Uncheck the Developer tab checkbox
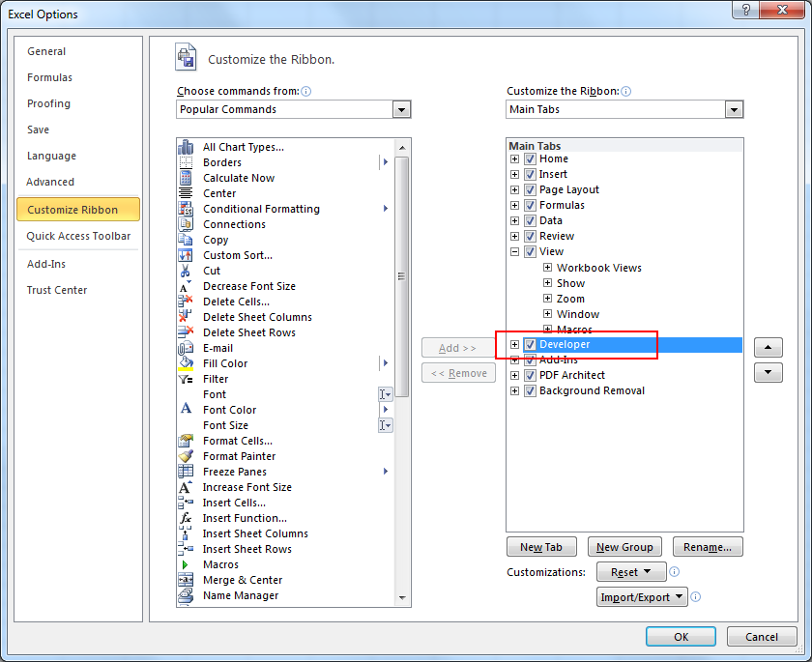812x662 pixels. click(529, 344)
